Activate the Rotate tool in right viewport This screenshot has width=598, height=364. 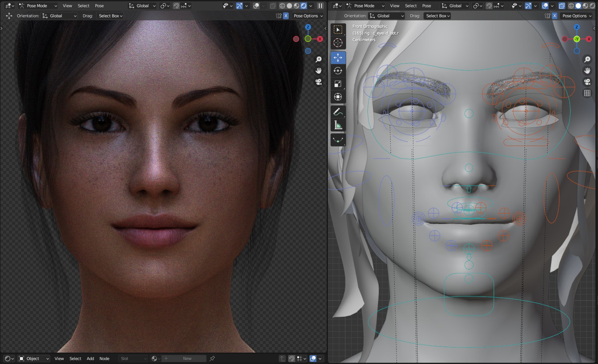[x=338, y=71]
